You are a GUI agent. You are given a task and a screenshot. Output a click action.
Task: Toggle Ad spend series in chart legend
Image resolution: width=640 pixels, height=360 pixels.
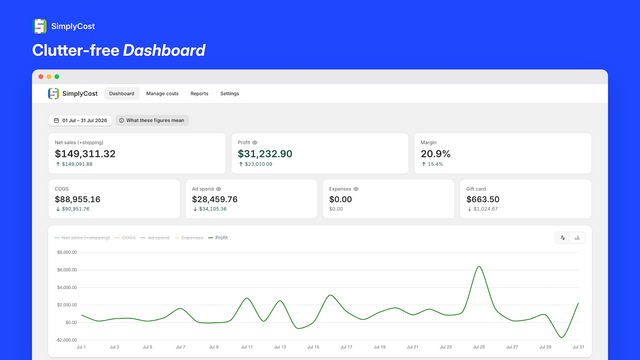click(x=155, y=238)
